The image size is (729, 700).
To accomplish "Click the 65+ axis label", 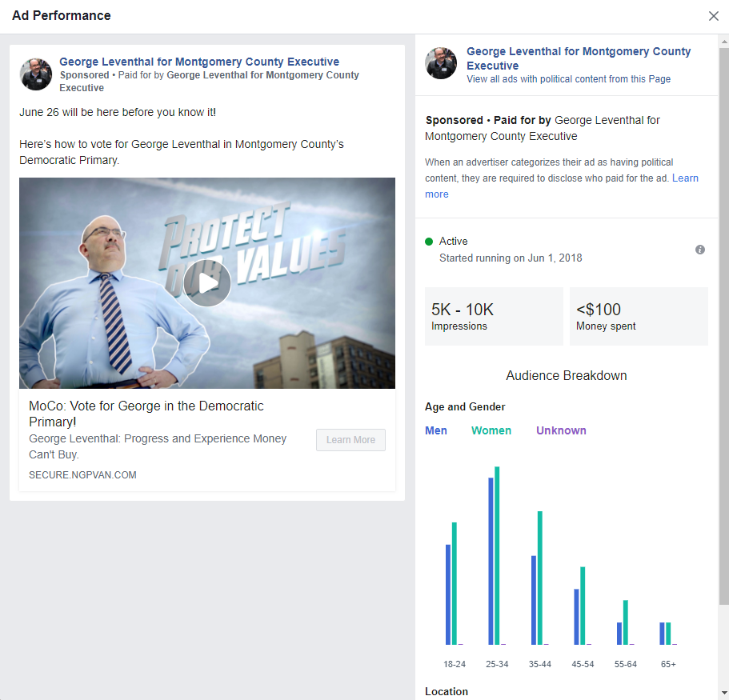I will coord(668,664).
